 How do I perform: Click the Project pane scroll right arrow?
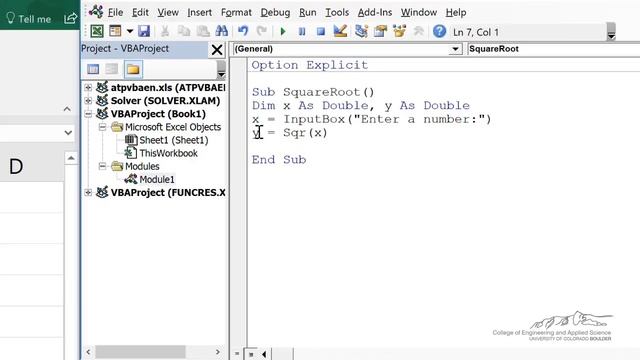pos(218,352)
